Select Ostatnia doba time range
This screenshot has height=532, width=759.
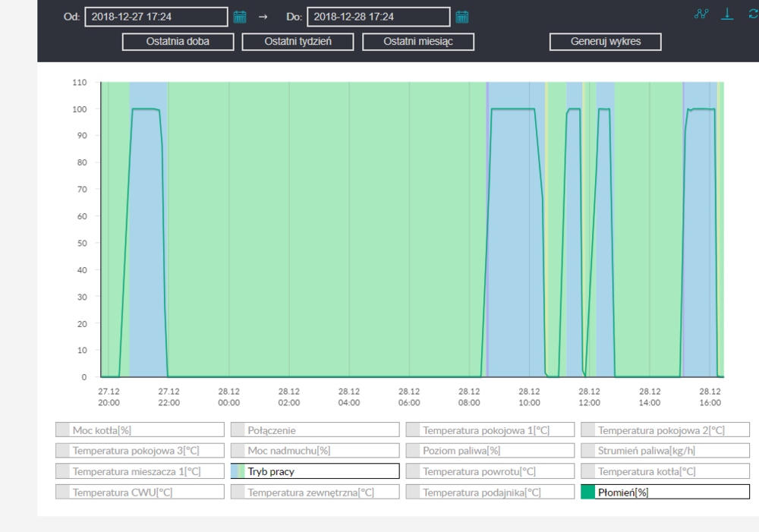click(x=178, y=42)
